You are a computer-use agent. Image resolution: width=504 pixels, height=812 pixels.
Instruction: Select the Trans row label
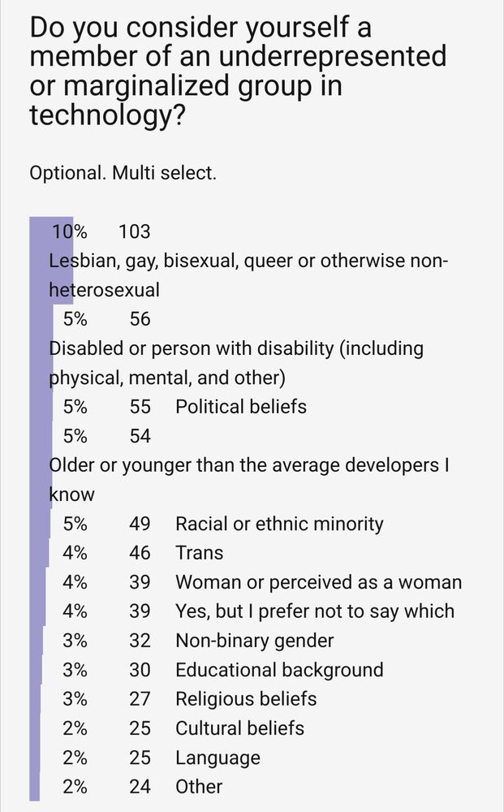[199, 553]
